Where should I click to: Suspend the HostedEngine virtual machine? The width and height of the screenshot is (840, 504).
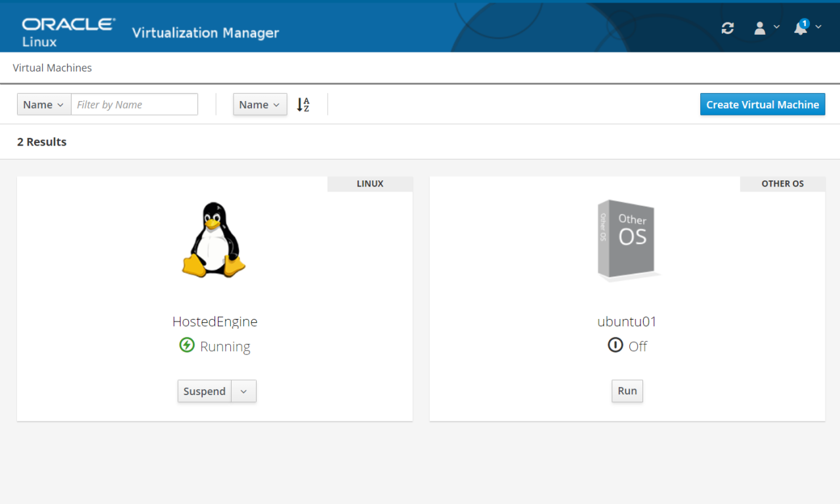click(205, 391)
